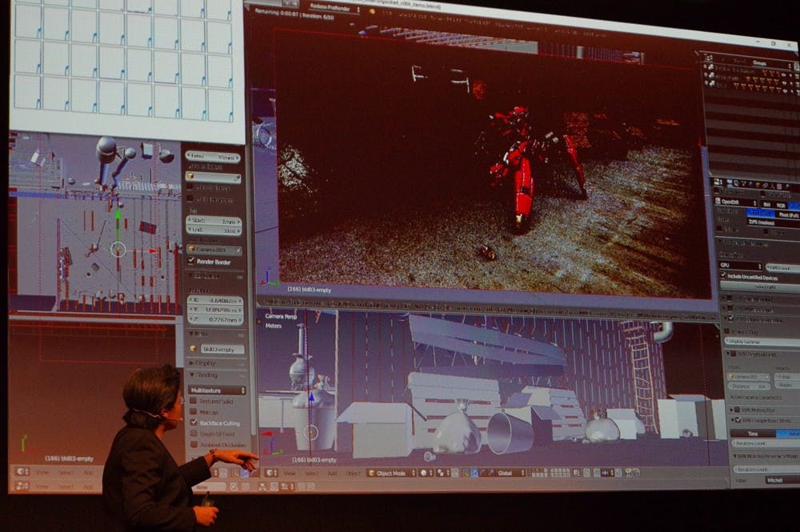Open the Select menu in lower 3D viewport header
Image resolution: width=800 pixels, height=532 pixels.
[x=311, y=474]
